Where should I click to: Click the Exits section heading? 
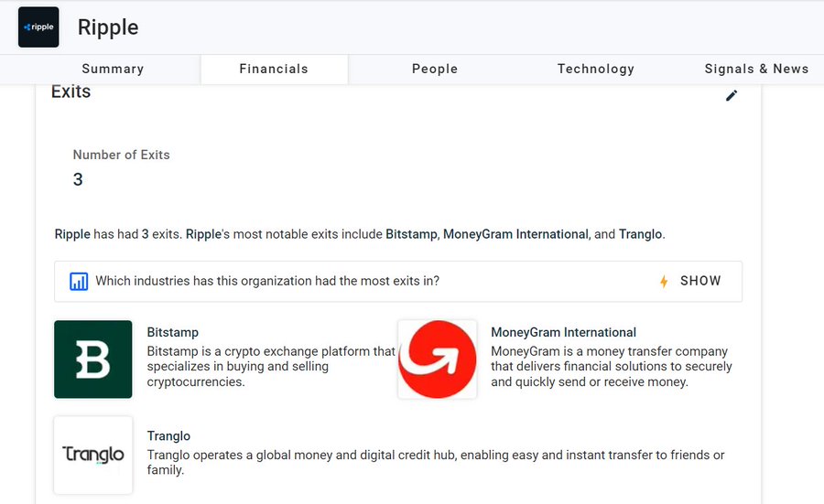click(70, 91)
